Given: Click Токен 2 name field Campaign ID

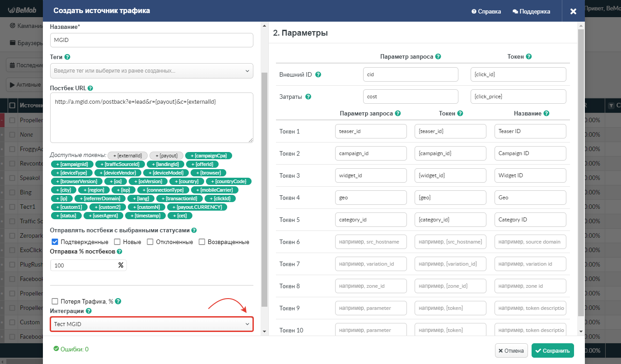Looking at the screenshot, I should [x=530, y=153].
